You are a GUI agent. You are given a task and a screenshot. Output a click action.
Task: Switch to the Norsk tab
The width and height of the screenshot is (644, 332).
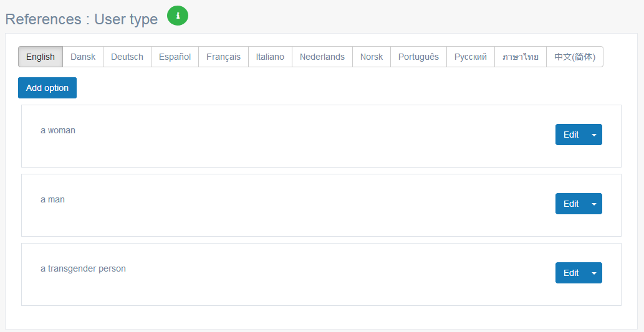point(372,57)
